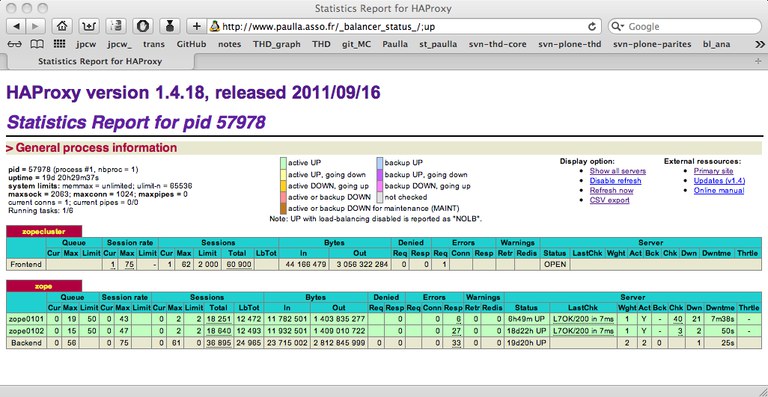Click the black hexagon toolbar icon
The width and height of the screenshot is (768, 397).
[143, 26]
